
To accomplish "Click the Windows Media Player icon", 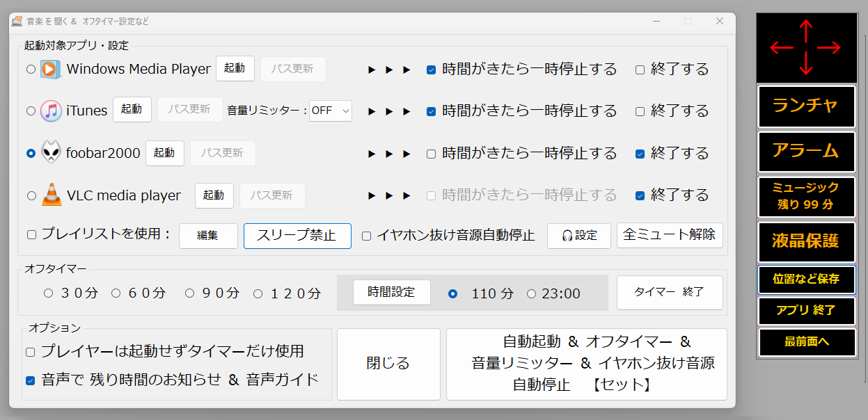I will [49, 69].
